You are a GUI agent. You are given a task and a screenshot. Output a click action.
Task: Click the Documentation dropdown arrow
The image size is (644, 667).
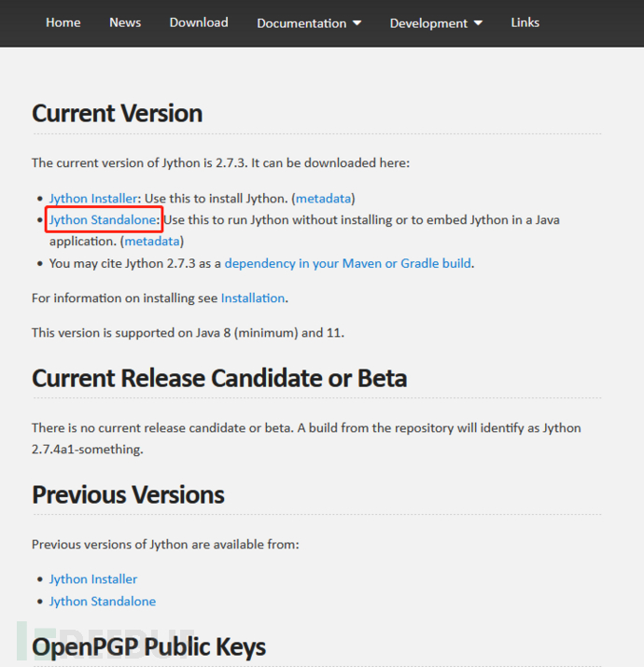(357, 23)
